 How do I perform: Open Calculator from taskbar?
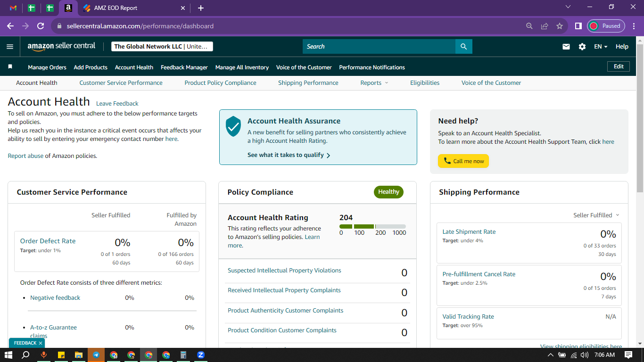(x=183, y=355)
